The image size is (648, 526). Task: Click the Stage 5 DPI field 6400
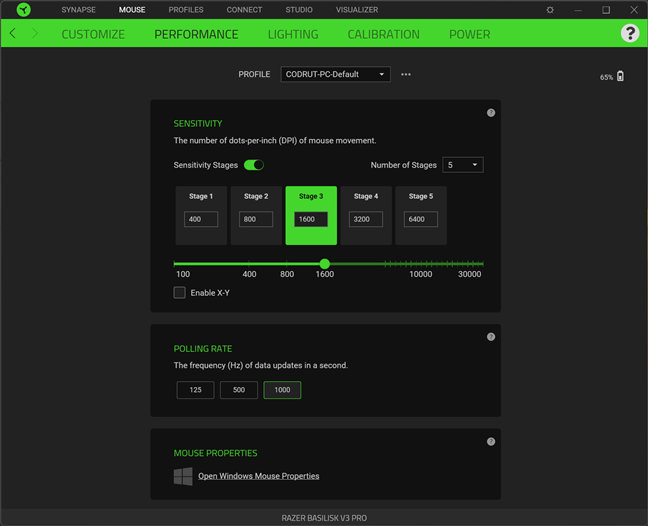421,219
